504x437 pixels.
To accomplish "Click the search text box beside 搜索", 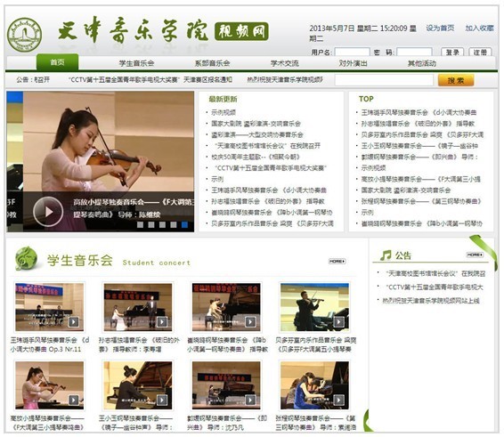I will (384, 80).
